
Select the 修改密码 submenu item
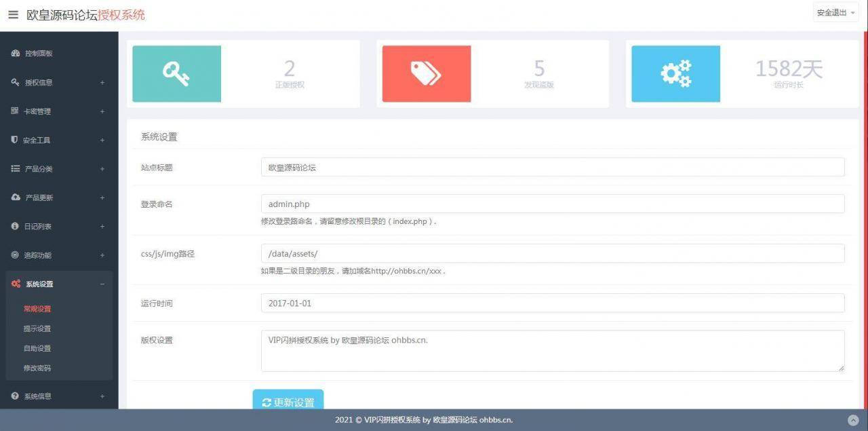point(37,368)
